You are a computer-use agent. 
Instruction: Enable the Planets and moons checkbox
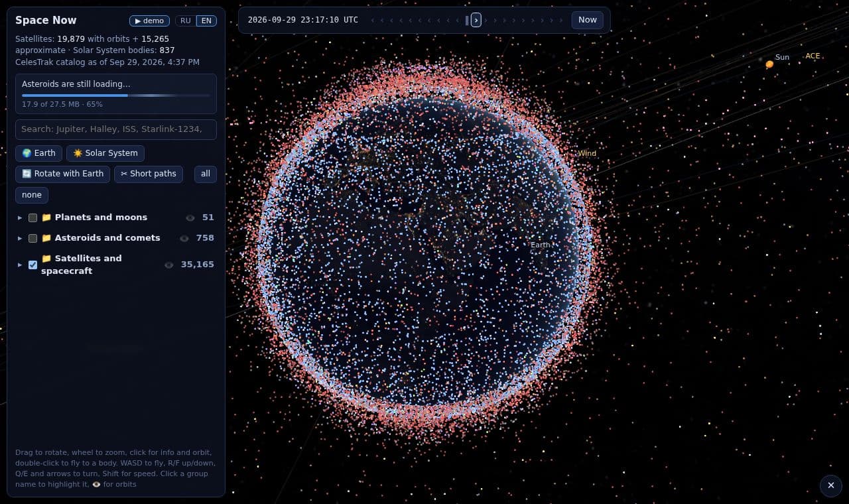click(33, 218)
